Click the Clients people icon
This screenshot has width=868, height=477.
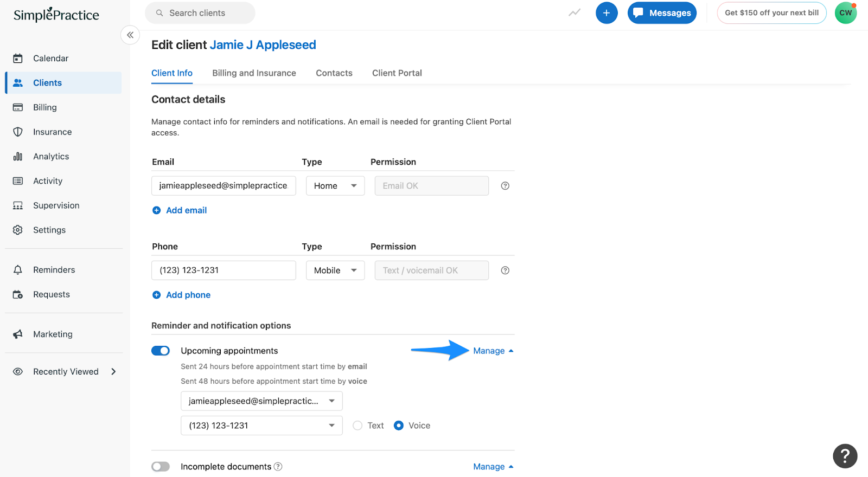[18, 83]
